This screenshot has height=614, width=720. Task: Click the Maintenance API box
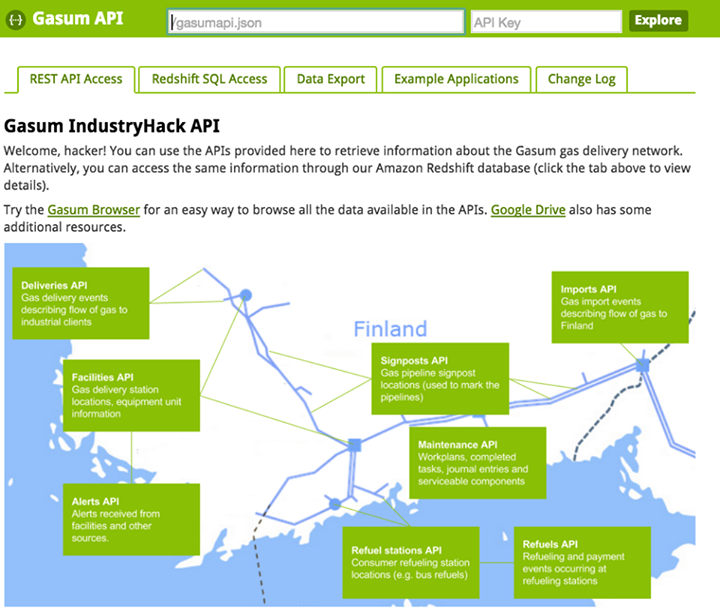click(x=478, y=463)
